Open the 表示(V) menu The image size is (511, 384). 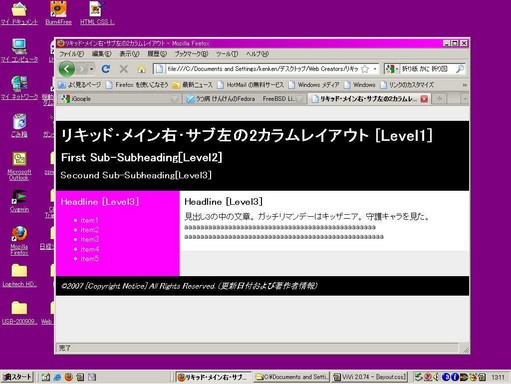point(129,54)
